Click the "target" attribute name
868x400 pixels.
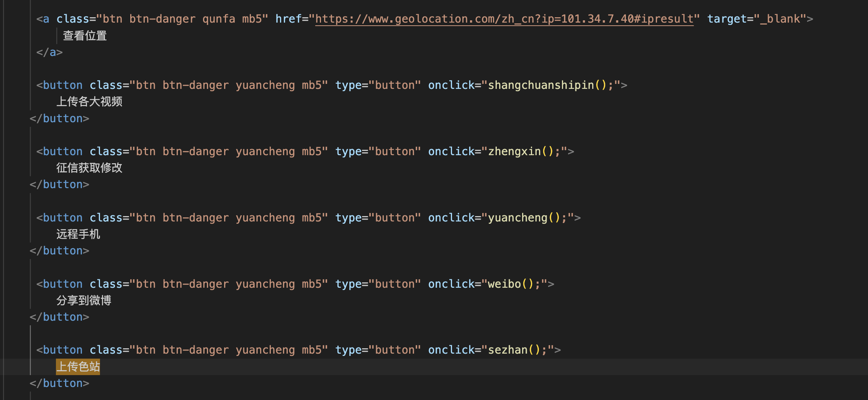(x=727, y=19)
